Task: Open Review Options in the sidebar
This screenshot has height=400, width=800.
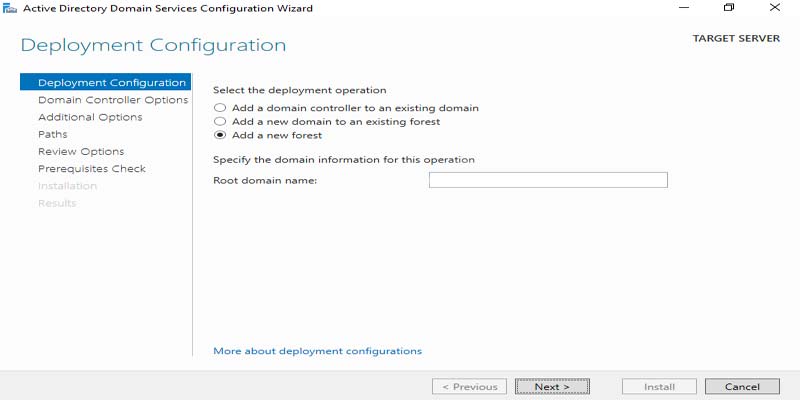Action: 81,152
